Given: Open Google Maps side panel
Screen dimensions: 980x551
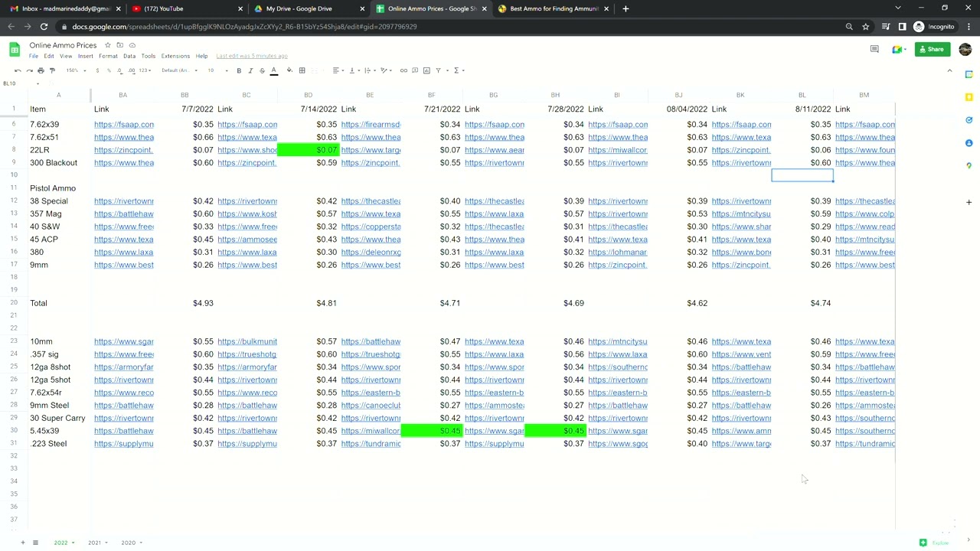Looking at the screenshot, I should (969, 166).
